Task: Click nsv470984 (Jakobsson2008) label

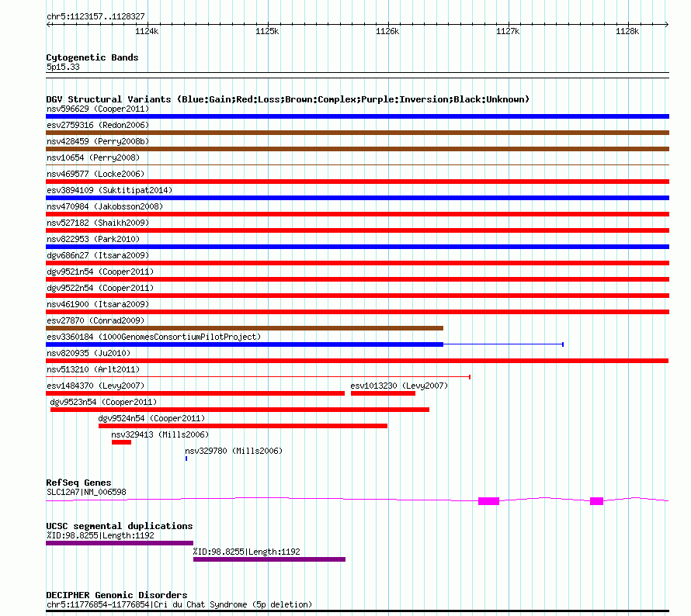Action: pyautogui.click(x=105, y=206)
